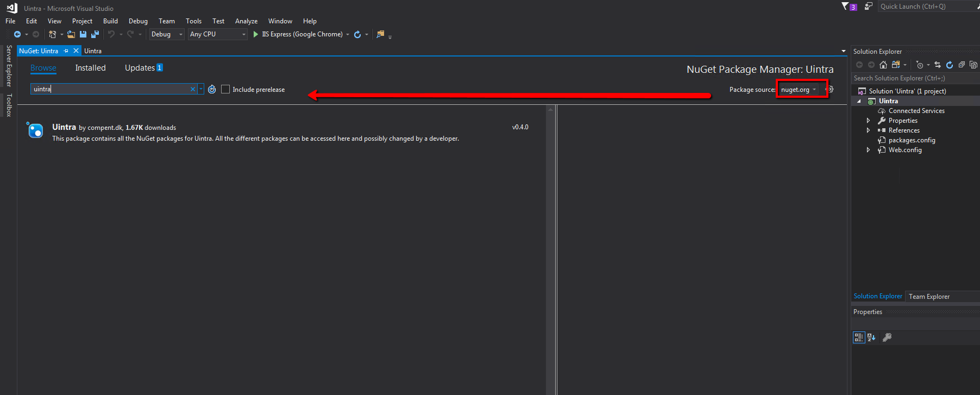Start IIS Express with the green play icon
The image size is (980, 395).
[256, 34]
